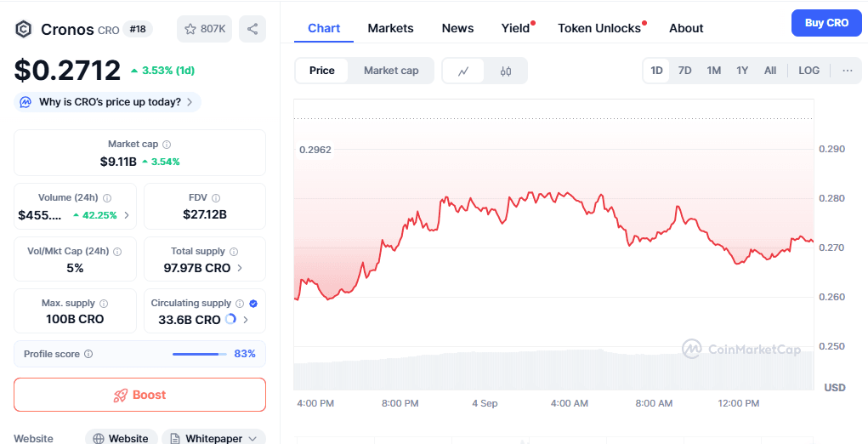Viewport: 868px width, 444px height.
Task: Click the 3.53% (1d) price change
Action: [162, 71]
